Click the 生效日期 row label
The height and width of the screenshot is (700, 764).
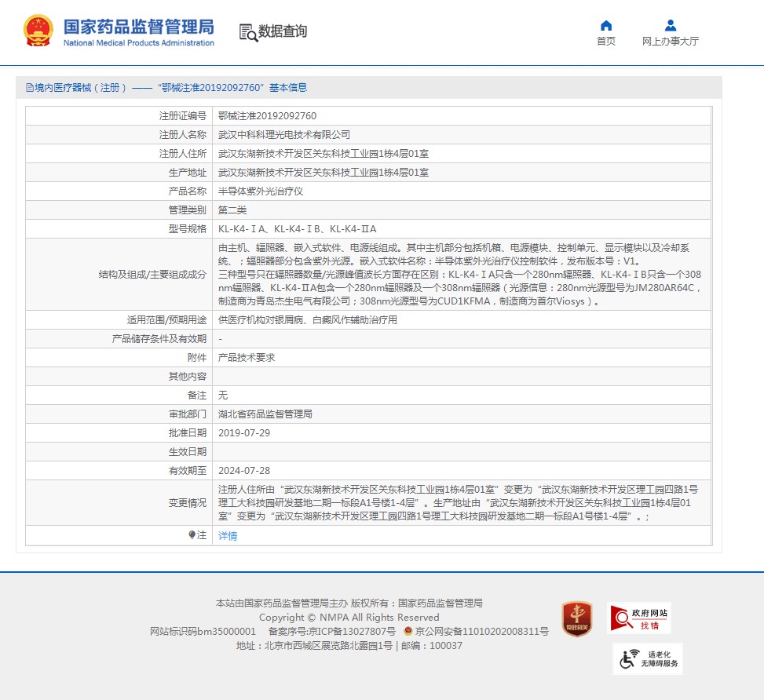pyautogui.click(x=188, y=451)
